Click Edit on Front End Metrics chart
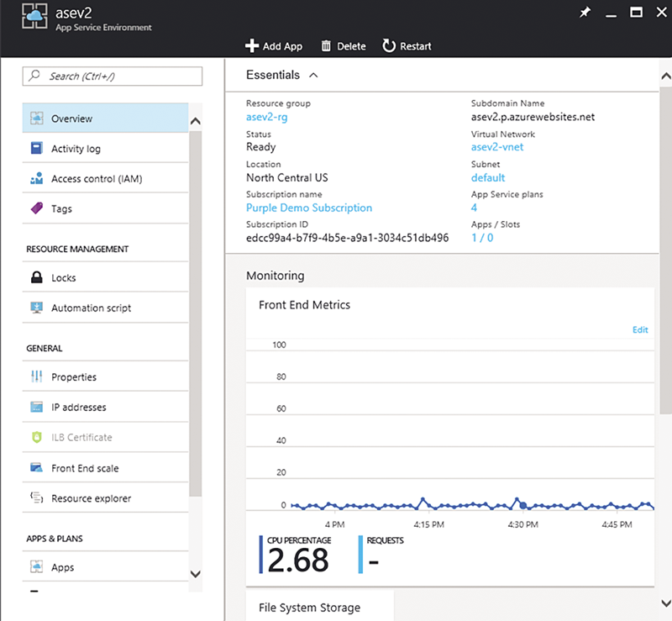Image resolution: width=672 pixels, height=621 pixels. 640,329
